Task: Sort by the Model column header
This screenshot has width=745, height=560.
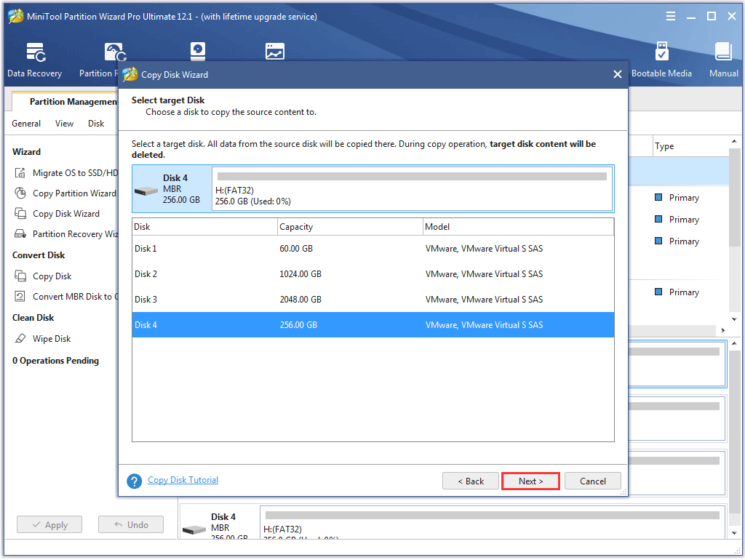Action: point(518,227)
